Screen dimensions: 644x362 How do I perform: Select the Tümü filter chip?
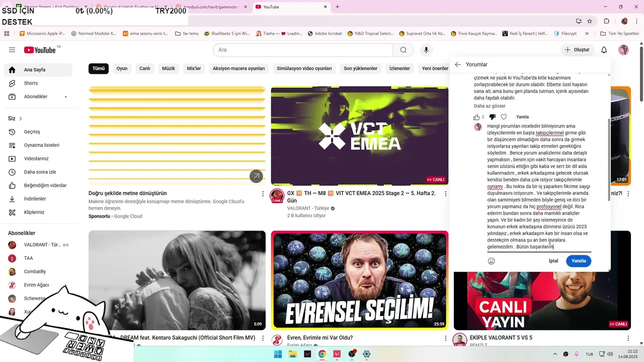pyautogui.click(x=99, y=68)
